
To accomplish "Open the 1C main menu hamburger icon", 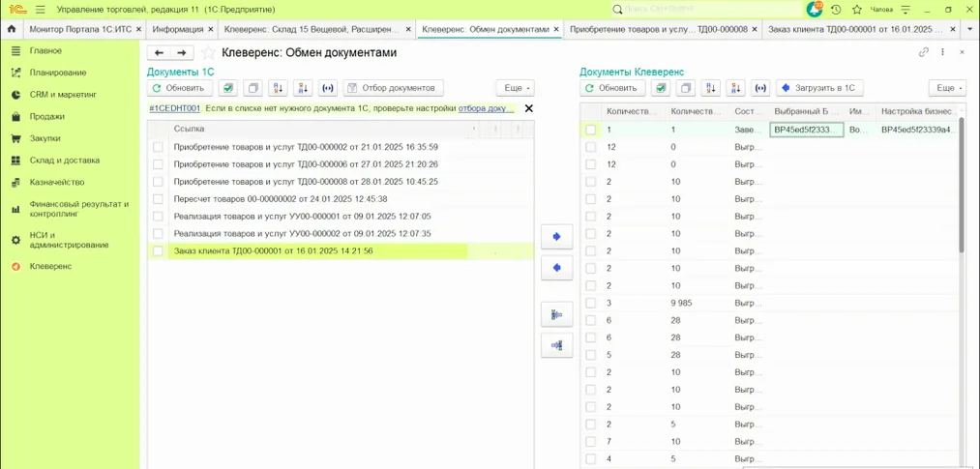I will click(41, 10).
